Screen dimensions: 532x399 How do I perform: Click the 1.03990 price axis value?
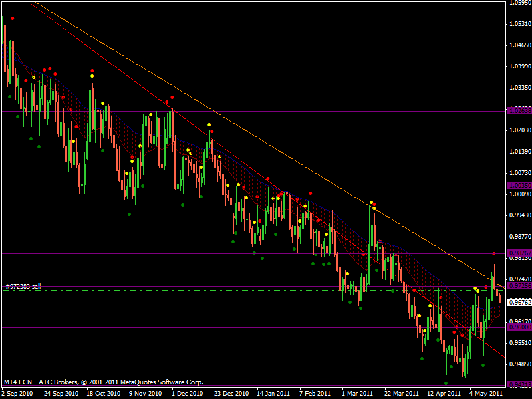point(521,66)
